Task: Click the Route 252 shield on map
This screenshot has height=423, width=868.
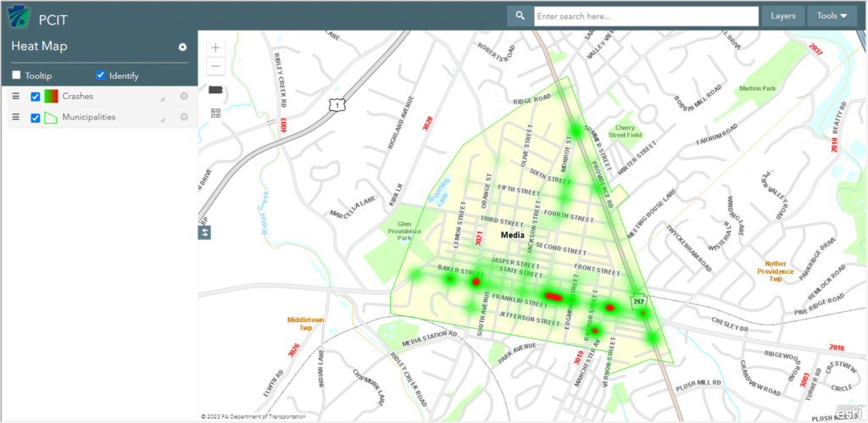Action: (x=639, y=301)
